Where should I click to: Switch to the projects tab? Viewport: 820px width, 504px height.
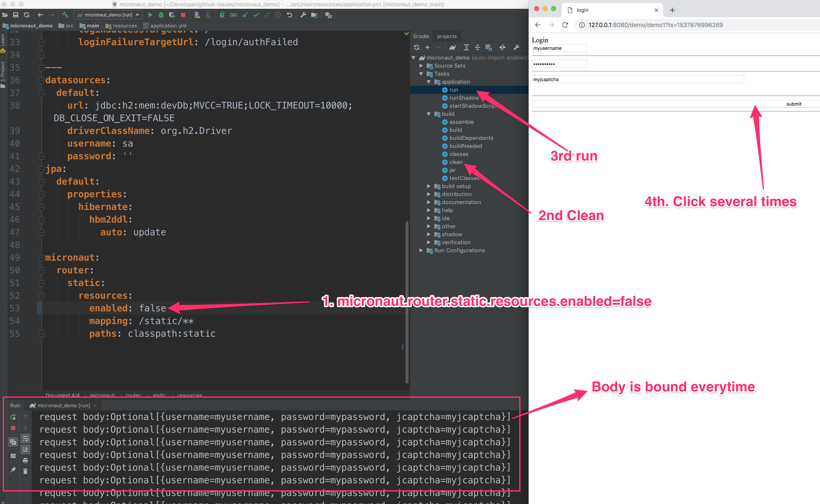point(447,36)
